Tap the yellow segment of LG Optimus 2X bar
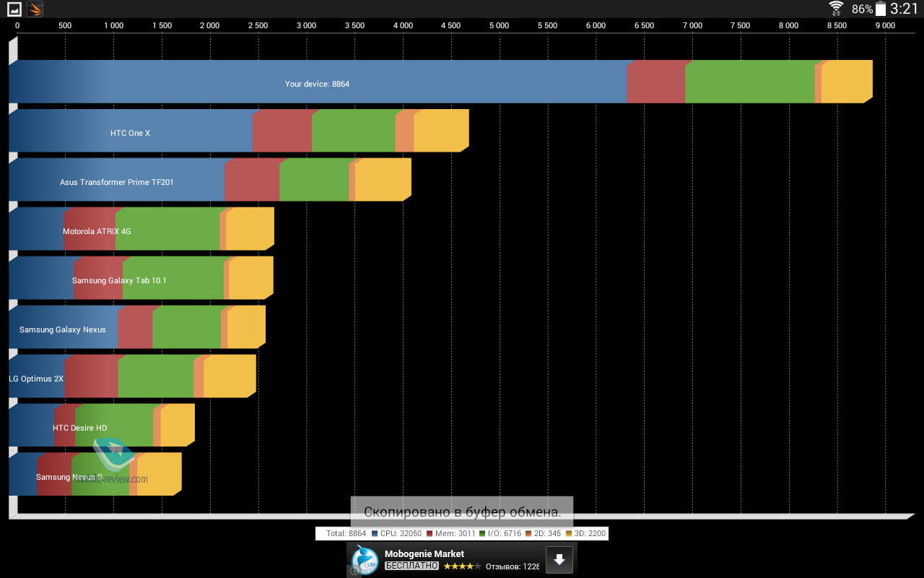This screenshot has width=924, height=578. [x=229, y=377]
